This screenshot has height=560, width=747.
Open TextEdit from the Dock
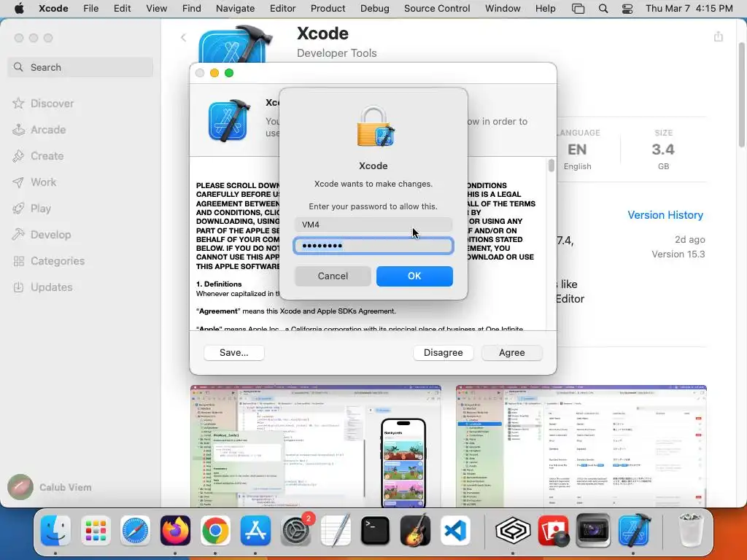click(x=336, y=531)
